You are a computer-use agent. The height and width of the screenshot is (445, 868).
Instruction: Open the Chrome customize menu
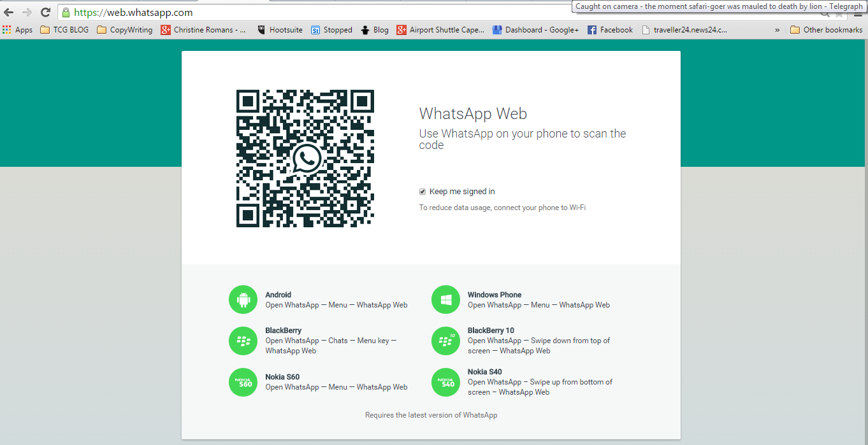tap(858, 12)
